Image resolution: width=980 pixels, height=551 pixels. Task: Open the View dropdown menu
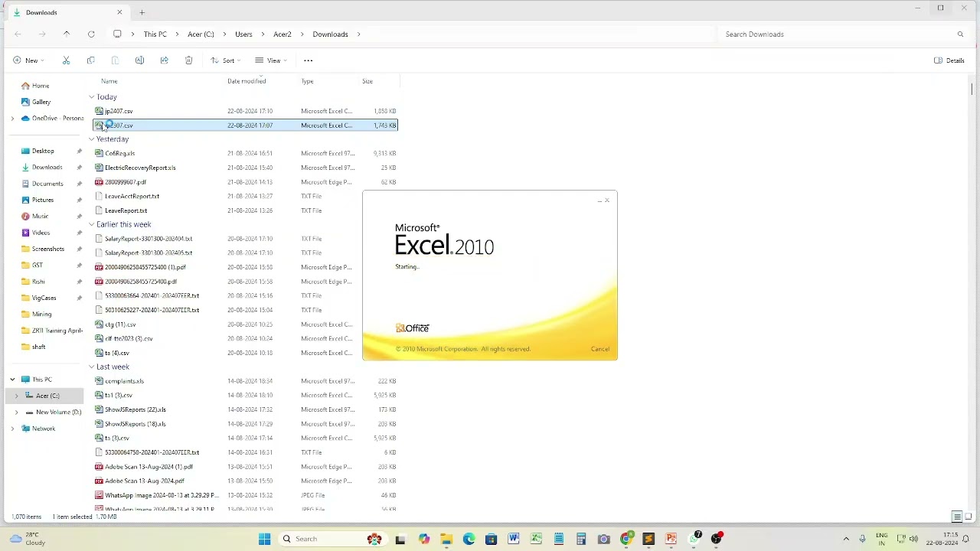[x=271, y=60]
